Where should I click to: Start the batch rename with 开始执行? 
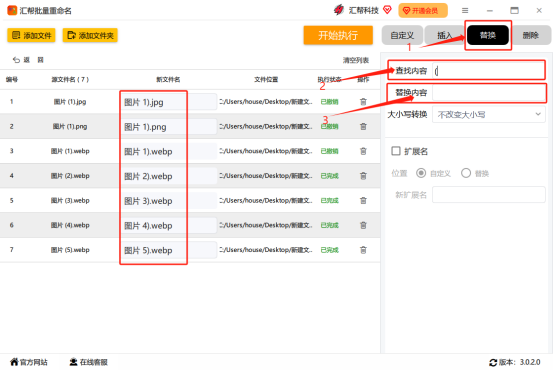coord(338,35)
